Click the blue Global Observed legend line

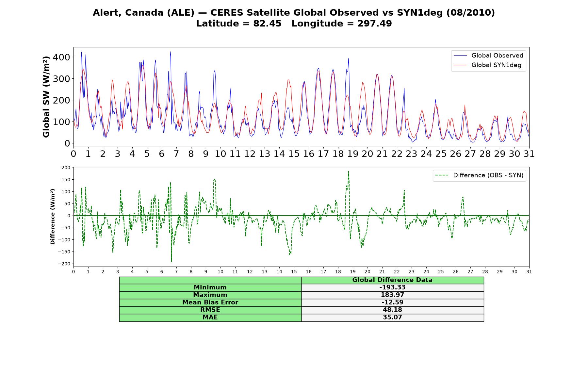click(x=460, y=56)
